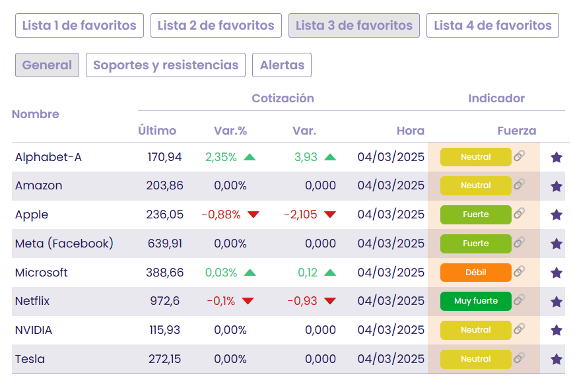The height and width of the screenshot is (392, 573).
Task: Click the green Muy fuerte badge for Netflix
Action: coord(475,301)
